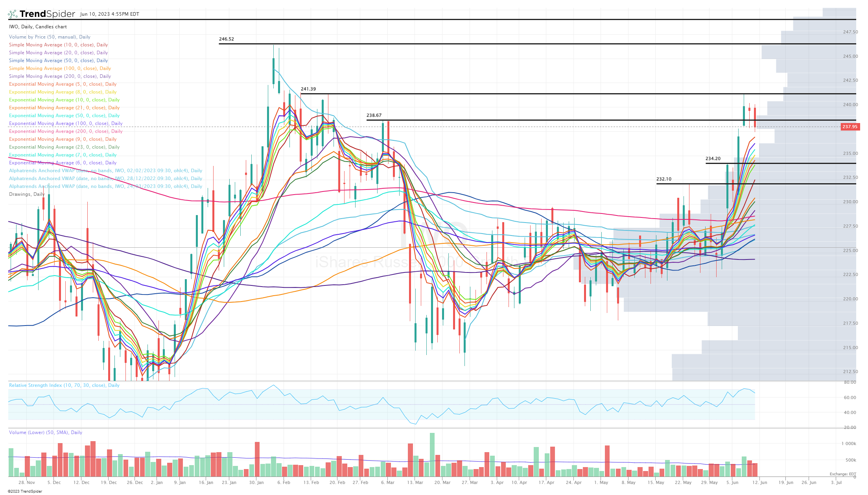Click the 60.00 RSI axis value

tap(850, 397)
